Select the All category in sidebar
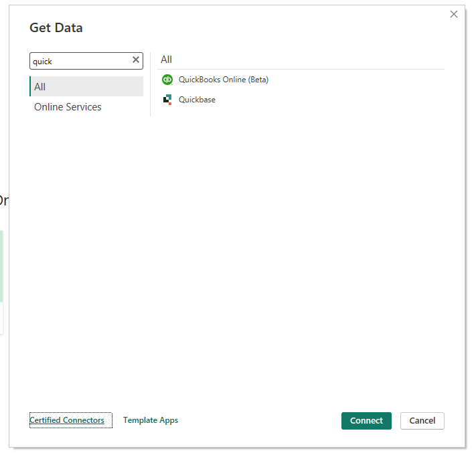 click(x=86, y=86)
